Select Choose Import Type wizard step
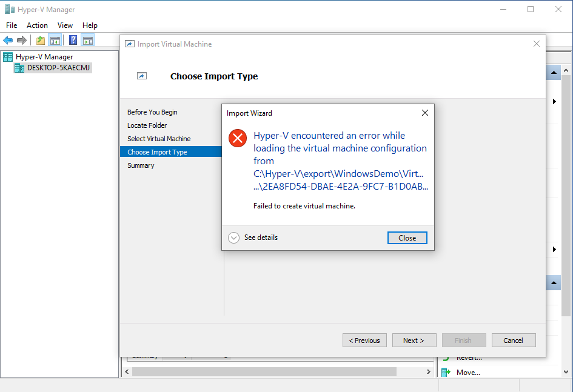 (171, 152)
